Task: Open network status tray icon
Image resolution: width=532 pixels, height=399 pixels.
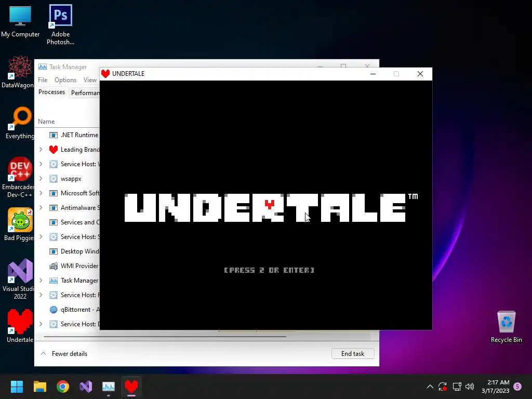Action: pos(457,387)
